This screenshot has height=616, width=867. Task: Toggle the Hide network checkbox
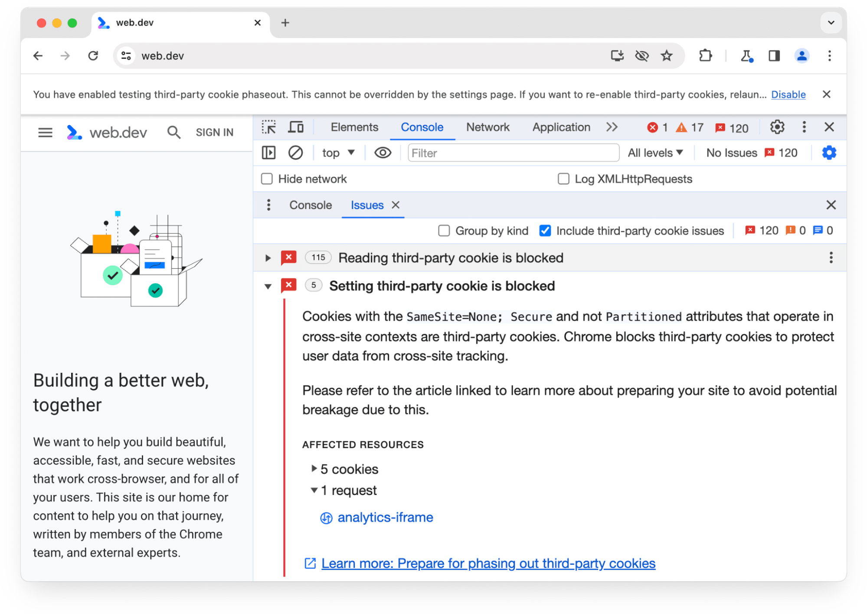268,178
